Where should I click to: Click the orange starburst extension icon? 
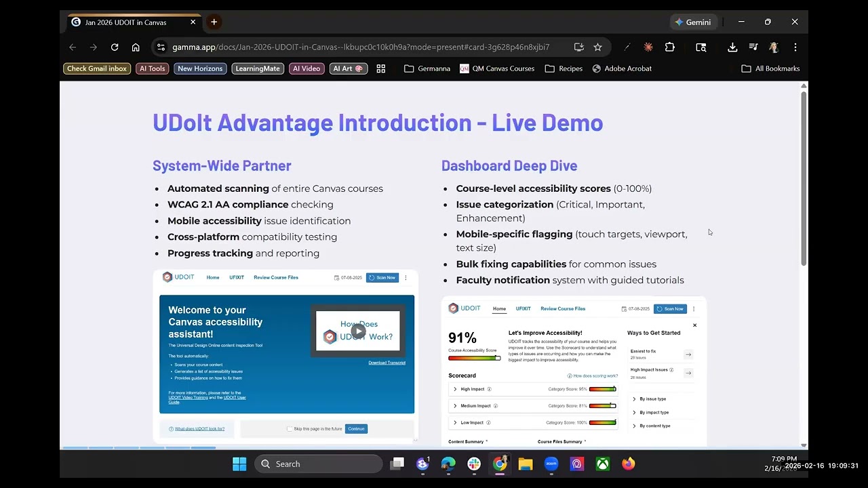[x=648, y=47]
